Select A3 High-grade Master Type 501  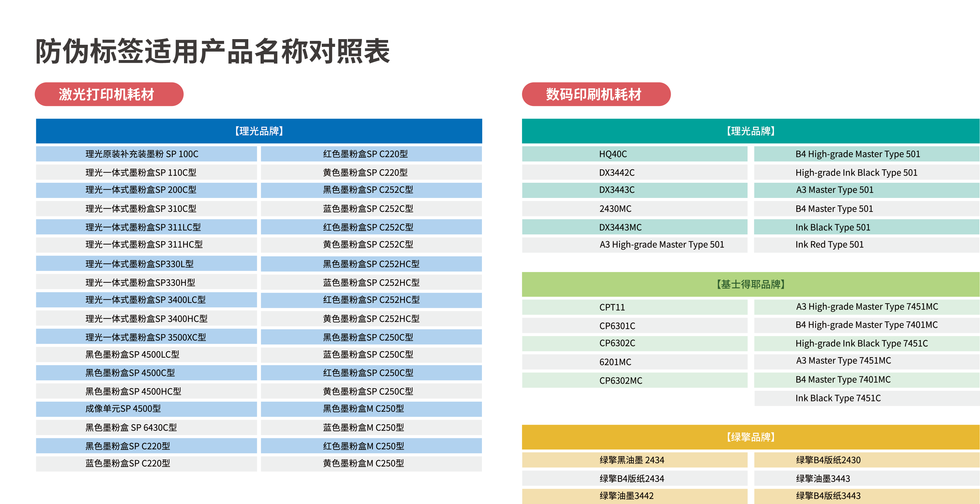[x=635, y=245]
